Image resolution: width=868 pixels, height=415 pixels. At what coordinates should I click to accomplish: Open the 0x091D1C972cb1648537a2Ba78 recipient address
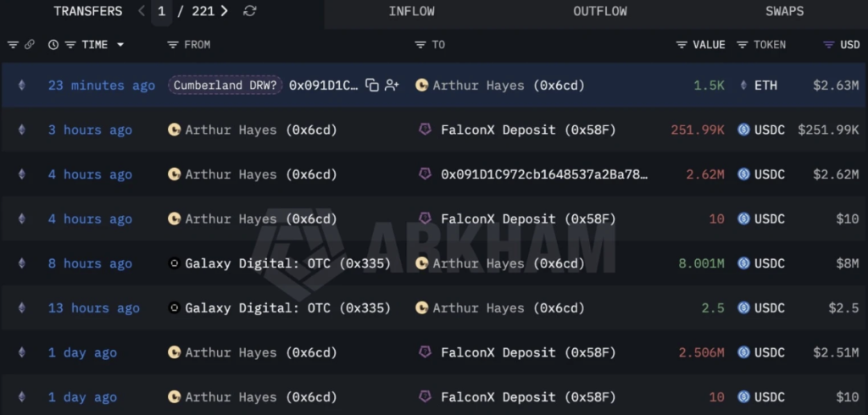click(x=544, y=174)
